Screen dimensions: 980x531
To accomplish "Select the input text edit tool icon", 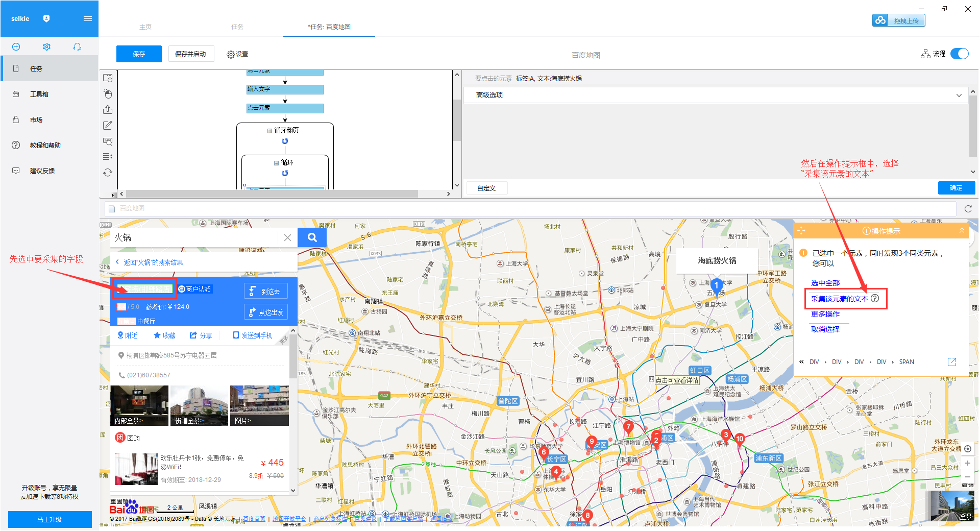I will point(108,126).
